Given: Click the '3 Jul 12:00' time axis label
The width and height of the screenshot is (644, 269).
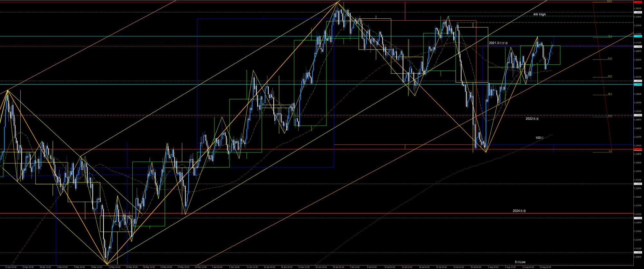Looking at the screenshot, I should coord(355,267).
